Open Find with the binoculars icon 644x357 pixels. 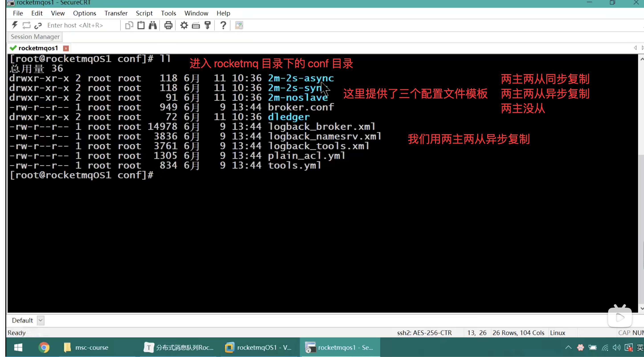(153, 25)
